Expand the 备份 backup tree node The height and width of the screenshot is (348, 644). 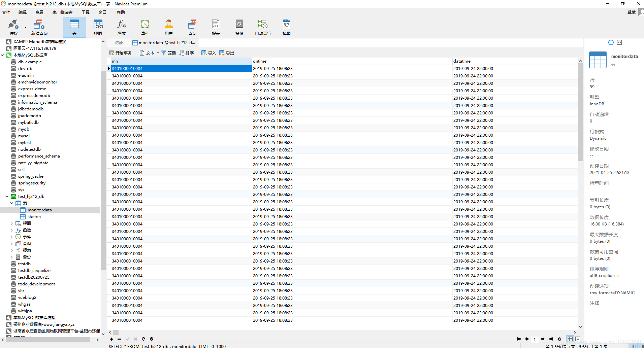point(12,257)
